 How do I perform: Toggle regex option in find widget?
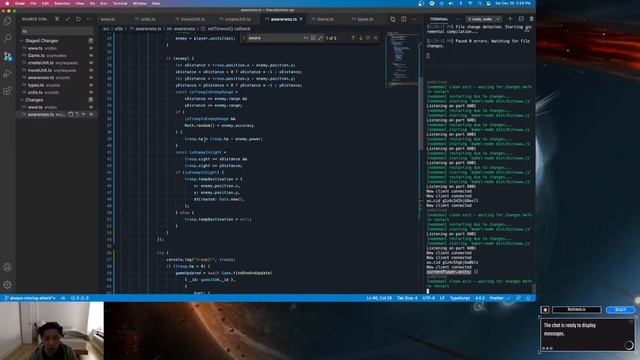(320, 38)
